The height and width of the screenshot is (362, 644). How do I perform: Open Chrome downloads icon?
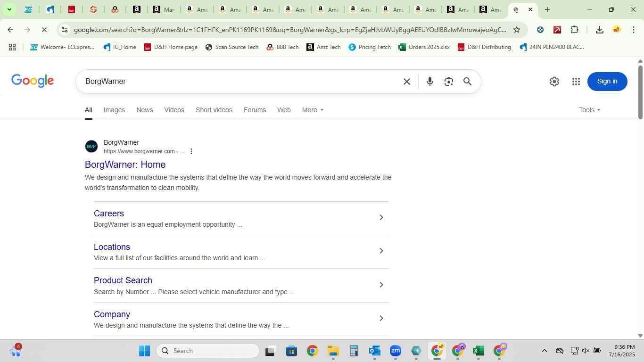[x=599, y=30]
